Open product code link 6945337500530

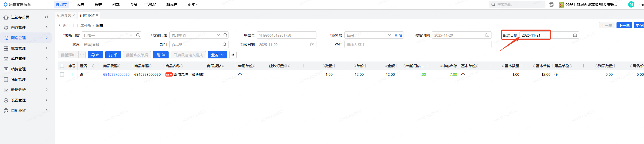point(116,74)
